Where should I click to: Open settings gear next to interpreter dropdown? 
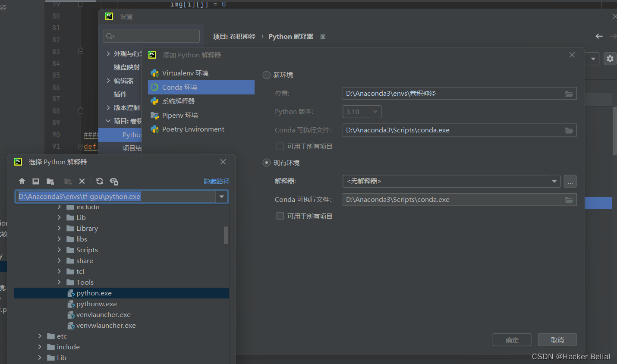610,59
